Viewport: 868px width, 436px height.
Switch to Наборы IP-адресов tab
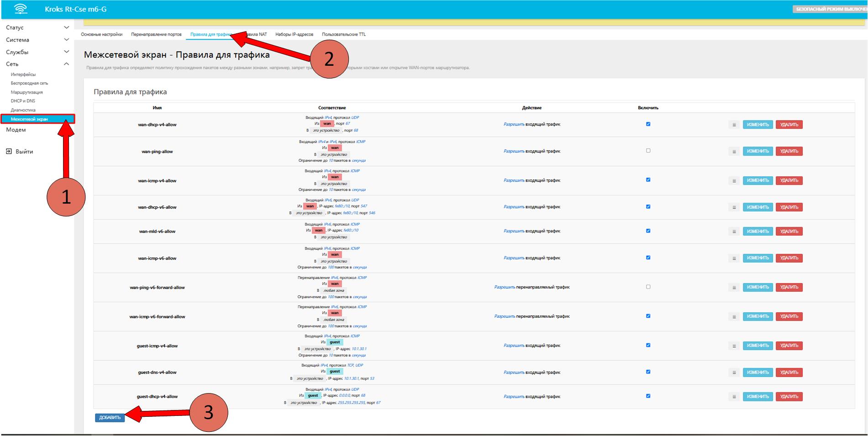pos(294,35)
